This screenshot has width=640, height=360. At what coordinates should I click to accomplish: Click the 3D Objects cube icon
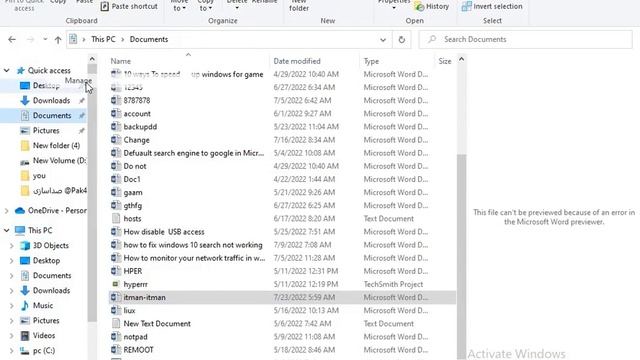coord(25,246)
